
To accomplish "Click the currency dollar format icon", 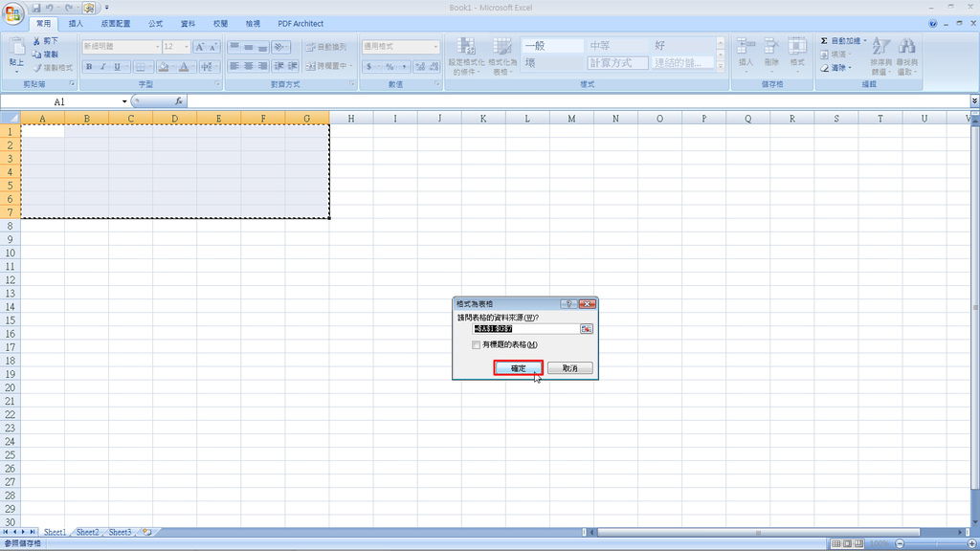I will tap(368, 66).
